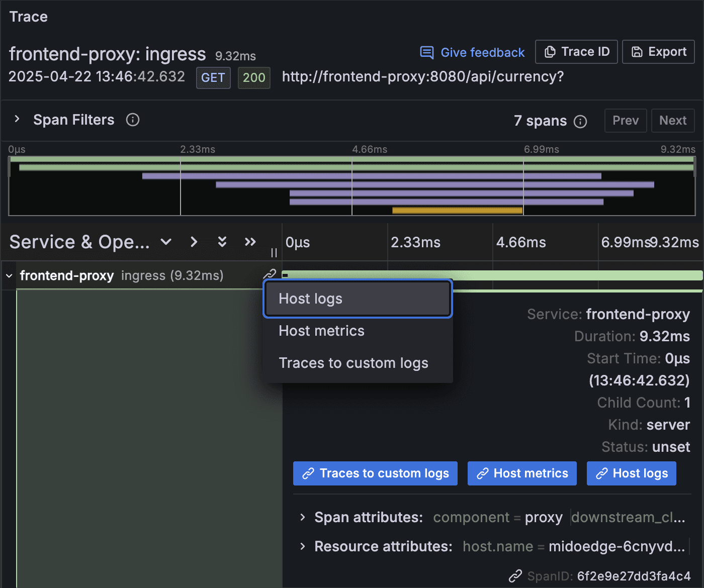Click the GET method badge
Image resolution: width=704 pixels, height=588 pixels.
213,77
